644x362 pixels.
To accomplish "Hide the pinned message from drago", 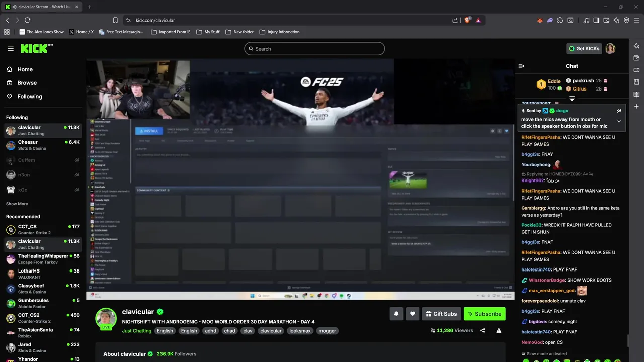I will [x=619, y=111].
